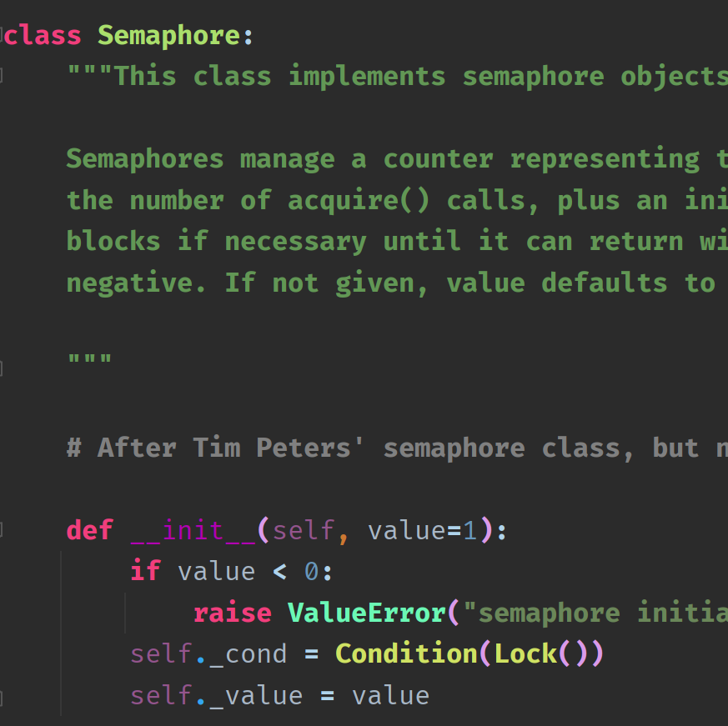Viewport: 728px width, 726px height.
Task: Collapse the Semaphore class fold marker
Action: click(1, 36)
